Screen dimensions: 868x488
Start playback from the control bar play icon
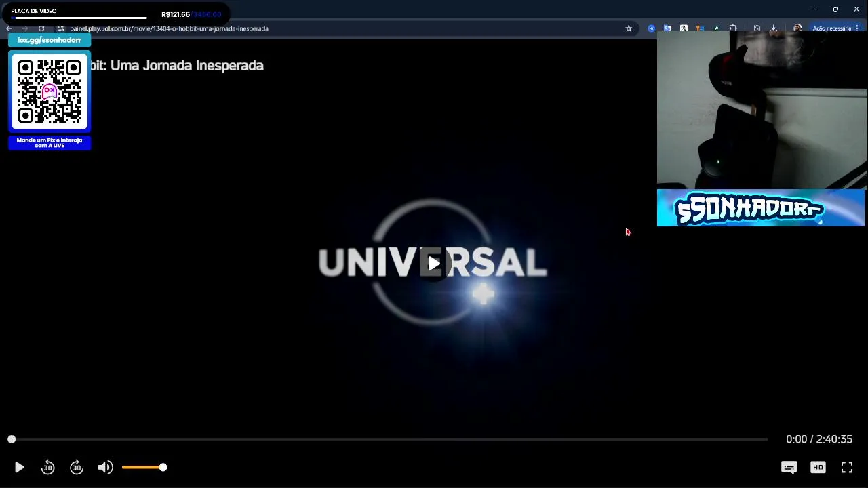(x=19, y=467)
